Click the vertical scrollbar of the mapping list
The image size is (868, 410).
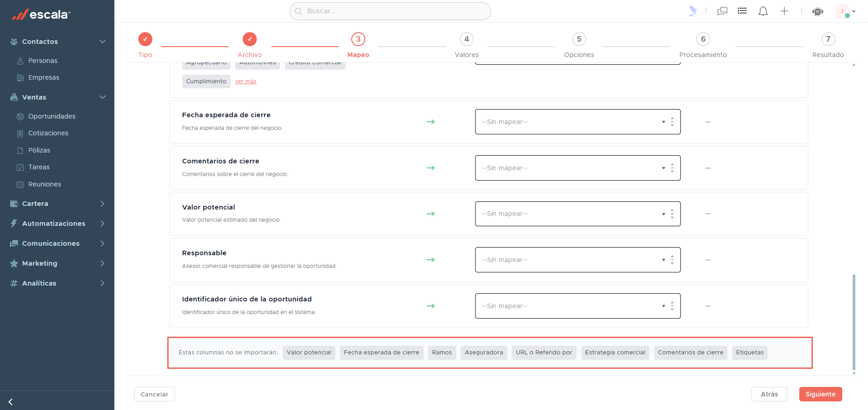coord(854,322)
